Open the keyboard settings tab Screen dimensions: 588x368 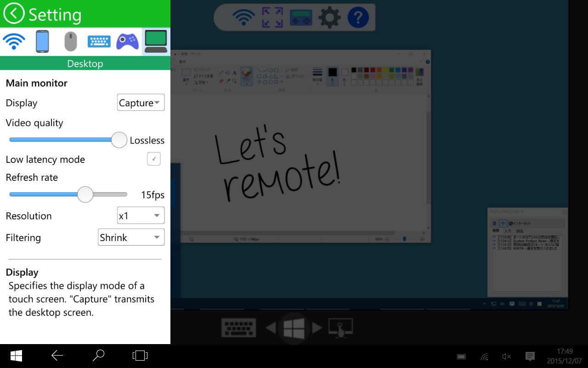(99, 42)
